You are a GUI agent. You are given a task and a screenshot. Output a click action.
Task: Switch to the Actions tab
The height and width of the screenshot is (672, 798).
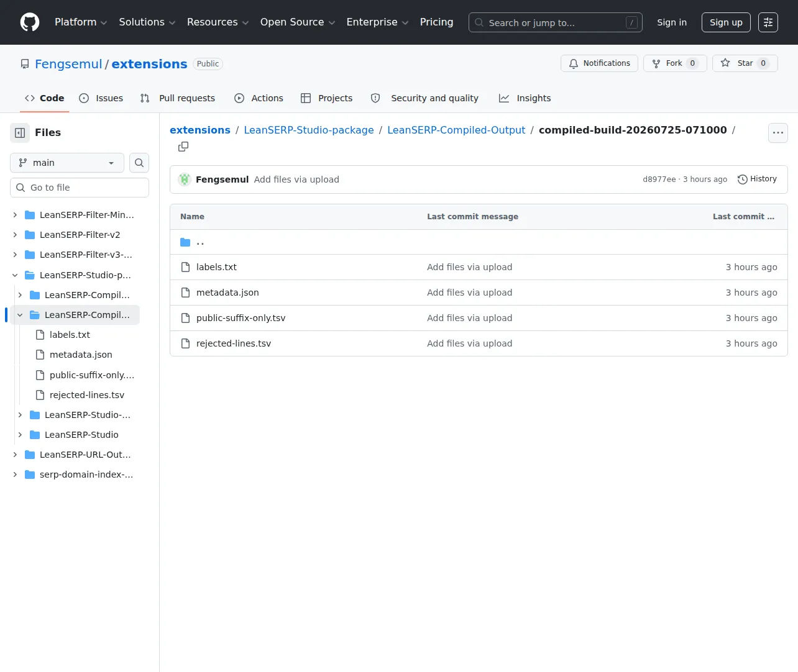click(x=259, y=98)
